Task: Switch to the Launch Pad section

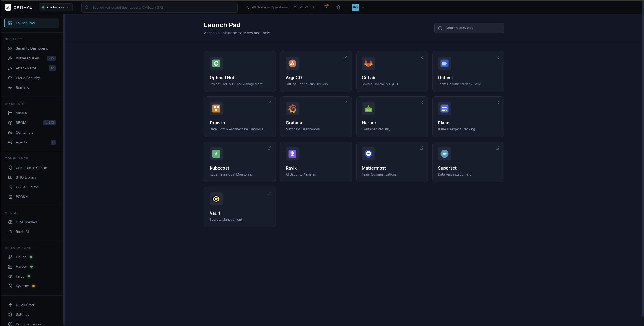Action: (x=31, y=23)
